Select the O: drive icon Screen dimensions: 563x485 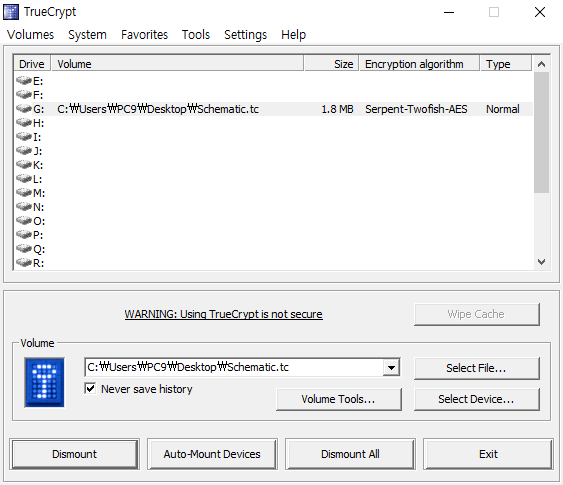pyautogui.click(x=24, y=220)
